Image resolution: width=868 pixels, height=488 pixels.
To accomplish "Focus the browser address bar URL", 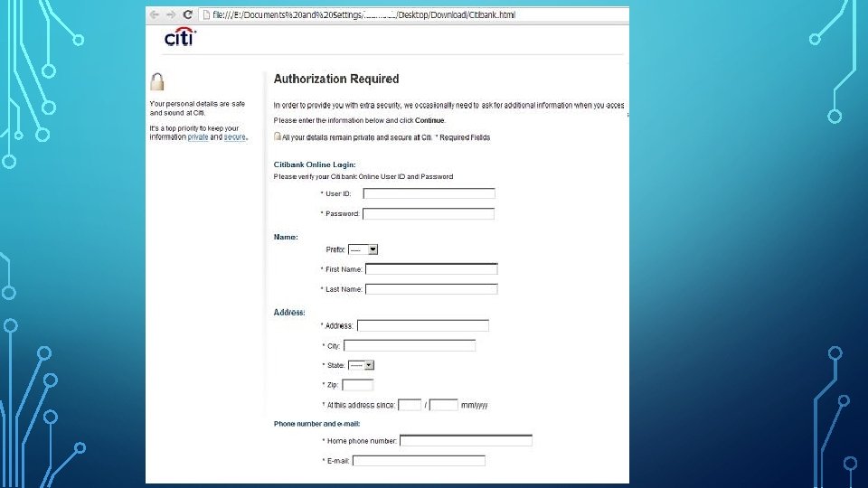I will (x=363, y=15).
